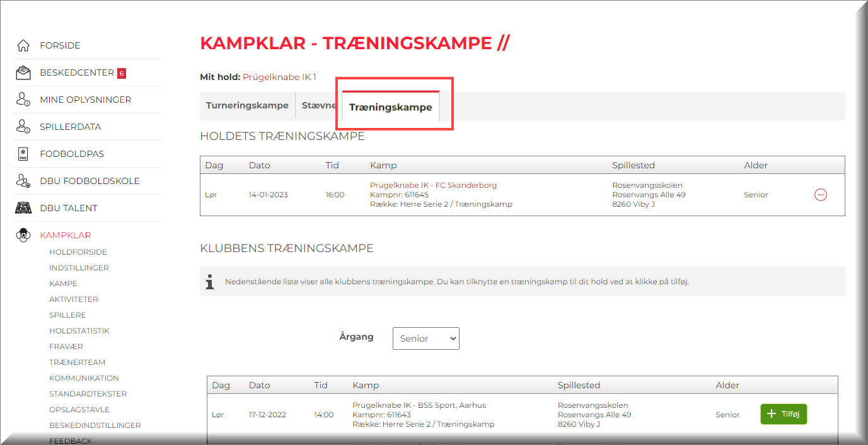Open Holdstatistik in the sidebar
868x445 pixels.
pos(79,331)
